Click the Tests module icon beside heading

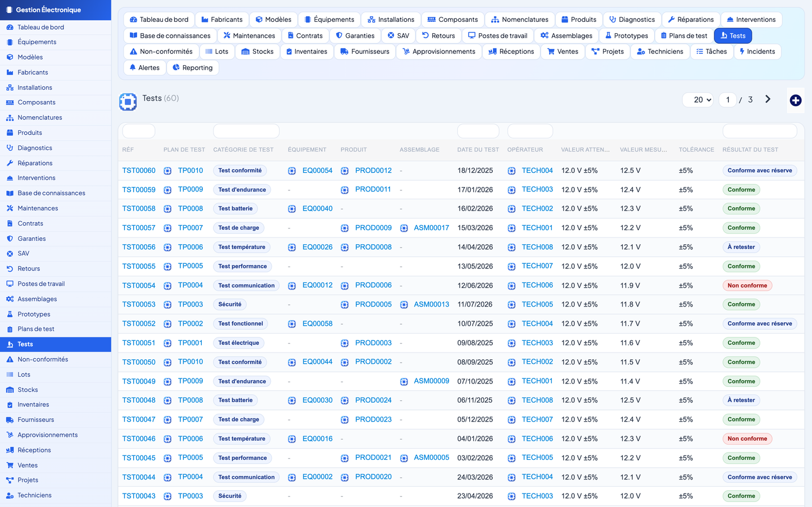pyautogui.click(x=128, y=102)
